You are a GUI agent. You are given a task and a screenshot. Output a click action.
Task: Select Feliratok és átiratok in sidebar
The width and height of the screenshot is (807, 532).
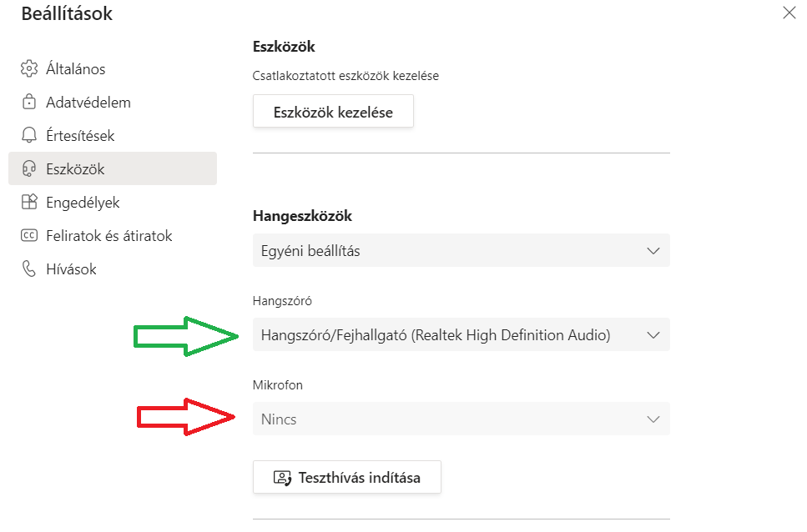[108, 236]
